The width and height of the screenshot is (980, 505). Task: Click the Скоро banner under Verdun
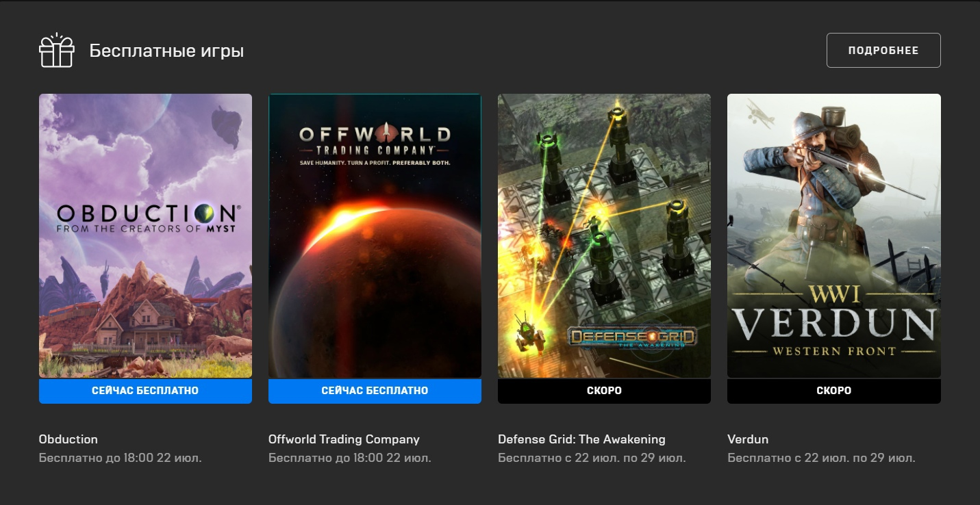834,391
